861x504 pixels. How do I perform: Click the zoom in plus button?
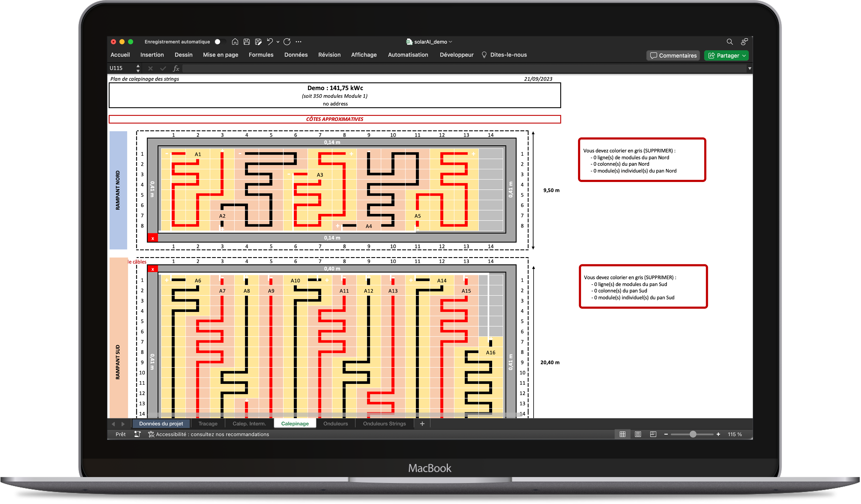point(718,434)
